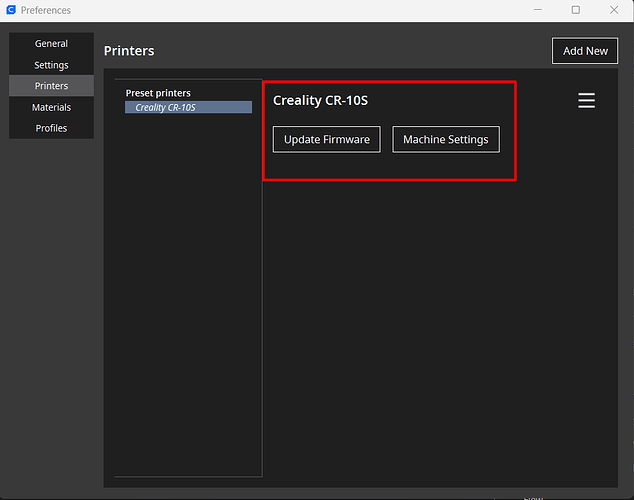The image size is (634, 500).
Task: Click the Printers page heading
Action: click(x=129, y=51)
